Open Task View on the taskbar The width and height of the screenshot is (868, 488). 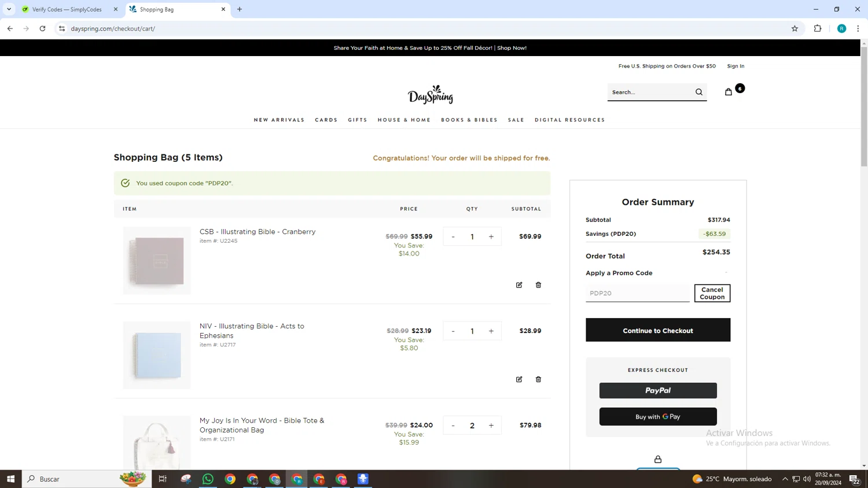(x=163, y=479)
